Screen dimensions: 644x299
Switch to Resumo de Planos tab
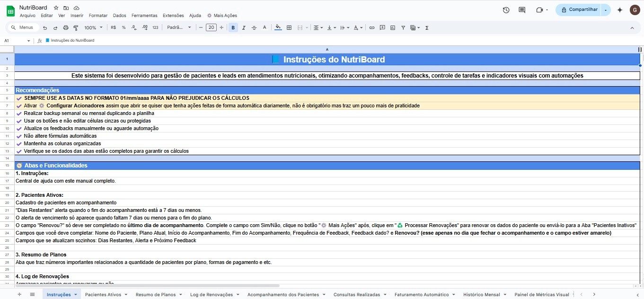tap(156, 295)
